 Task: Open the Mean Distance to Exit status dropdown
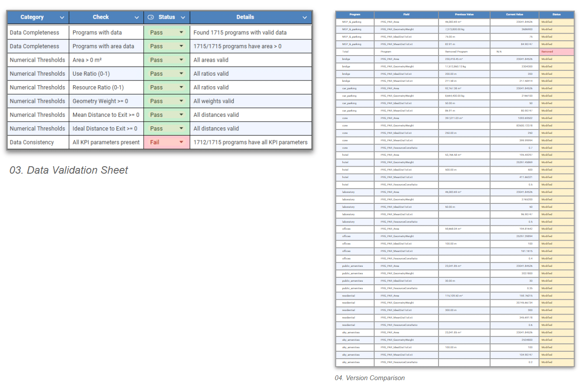click(x=181, y=115)
